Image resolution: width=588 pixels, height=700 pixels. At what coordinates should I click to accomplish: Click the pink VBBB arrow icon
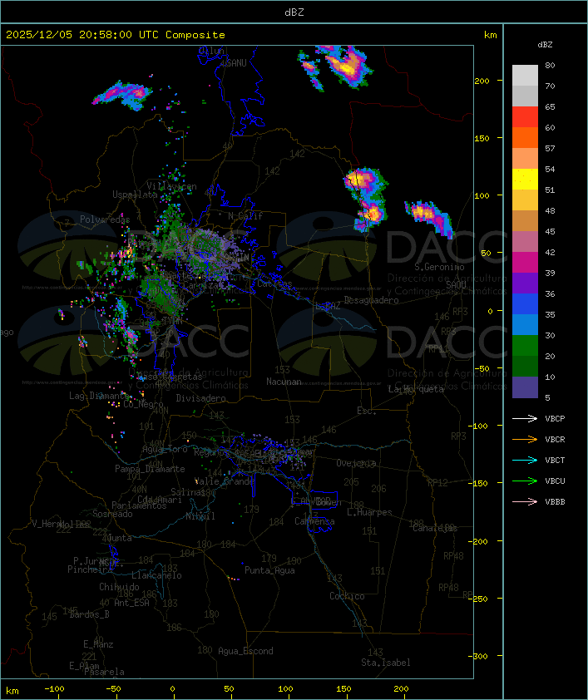pos(525,502)
